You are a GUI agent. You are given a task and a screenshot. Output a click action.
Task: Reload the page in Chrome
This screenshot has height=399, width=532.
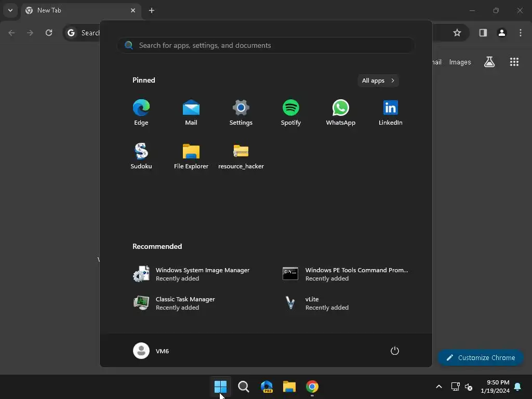point(49,33)
